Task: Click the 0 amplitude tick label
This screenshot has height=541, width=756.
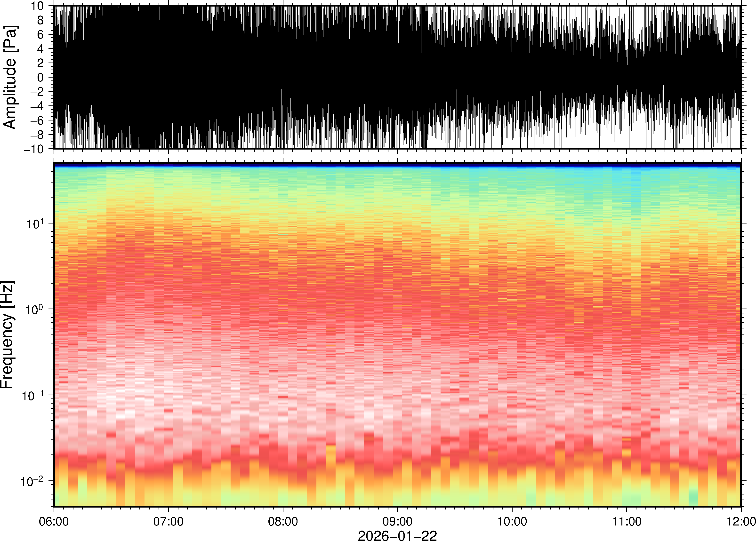Action: coord(41,78)
